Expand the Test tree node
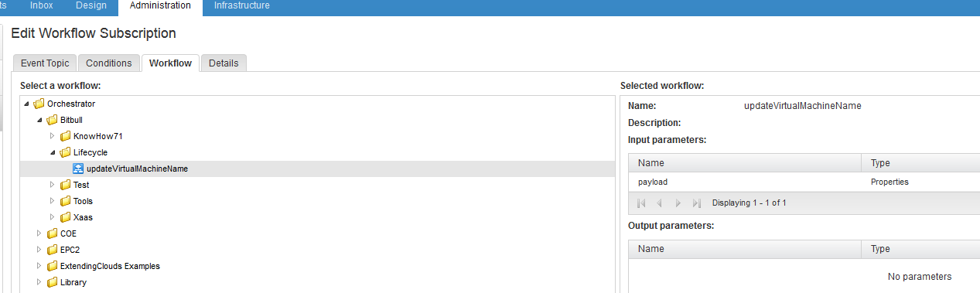This screenshot has width=980, height=293. click(x=53, y=185)
